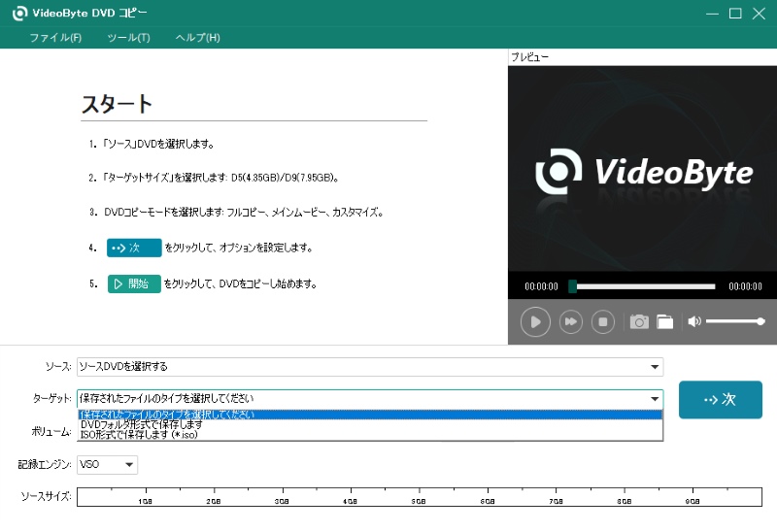
Task: Collapse the ターゲット dropdown arrow
Action: 655,399
